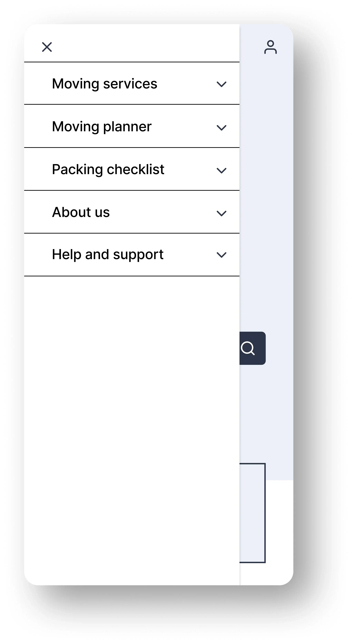Toggle the Help and support chevron arrow
The width and height of the screenshot is (352, 644).
click(221, 255)
